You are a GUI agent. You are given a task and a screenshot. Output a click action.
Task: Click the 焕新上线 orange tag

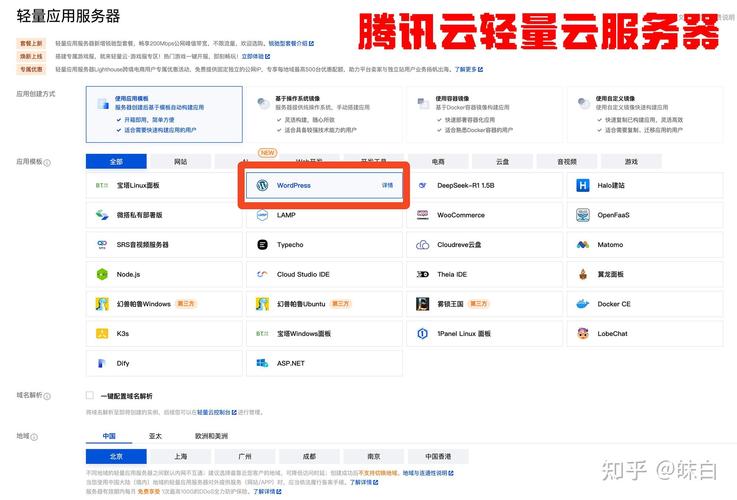31,56
